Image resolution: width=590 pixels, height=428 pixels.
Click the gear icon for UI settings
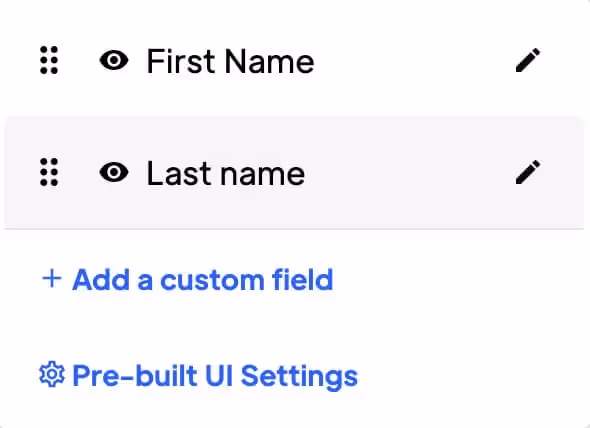[52, 375]
